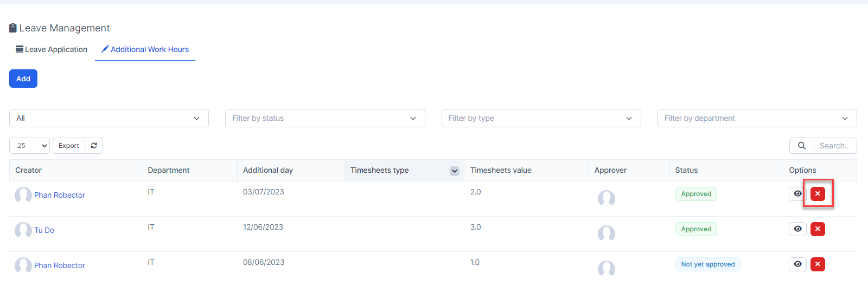The height and width of the screenshot is (286, 868).
Task: View the 08/06/2023 entry details
Action: point(797,264)
